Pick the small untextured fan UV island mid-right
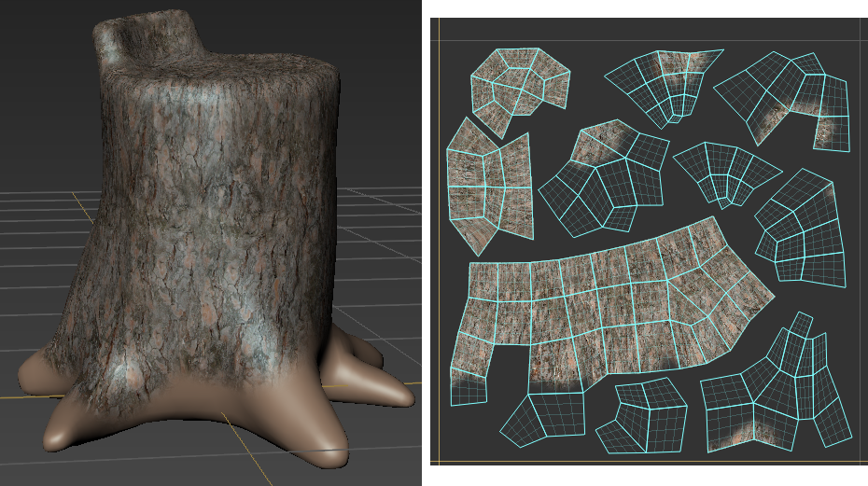 726,173
